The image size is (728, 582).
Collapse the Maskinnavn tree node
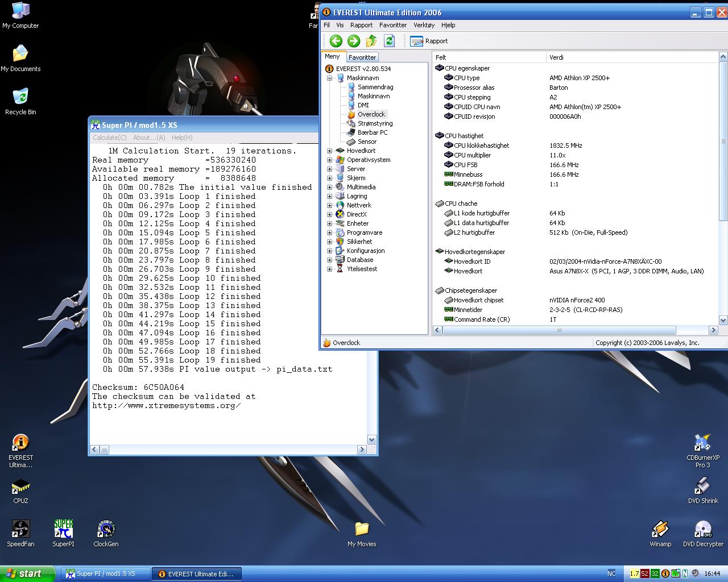tap(329, 78)
